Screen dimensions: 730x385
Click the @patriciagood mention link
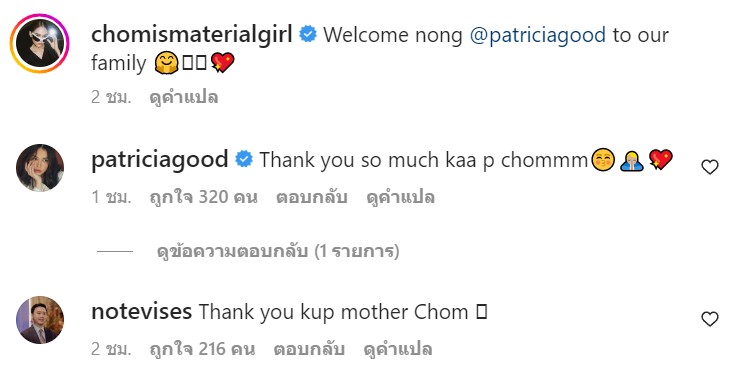point(538,35)
